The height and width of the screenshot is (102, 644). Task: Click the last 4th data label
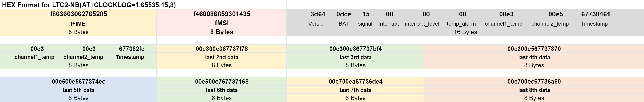(534, 57)
